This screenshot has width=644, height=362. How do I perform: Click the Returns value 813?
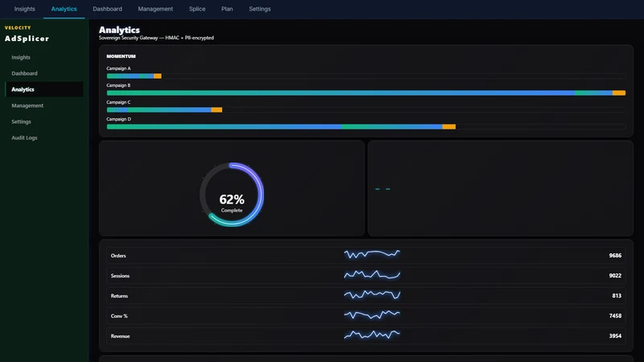[617, 295]
